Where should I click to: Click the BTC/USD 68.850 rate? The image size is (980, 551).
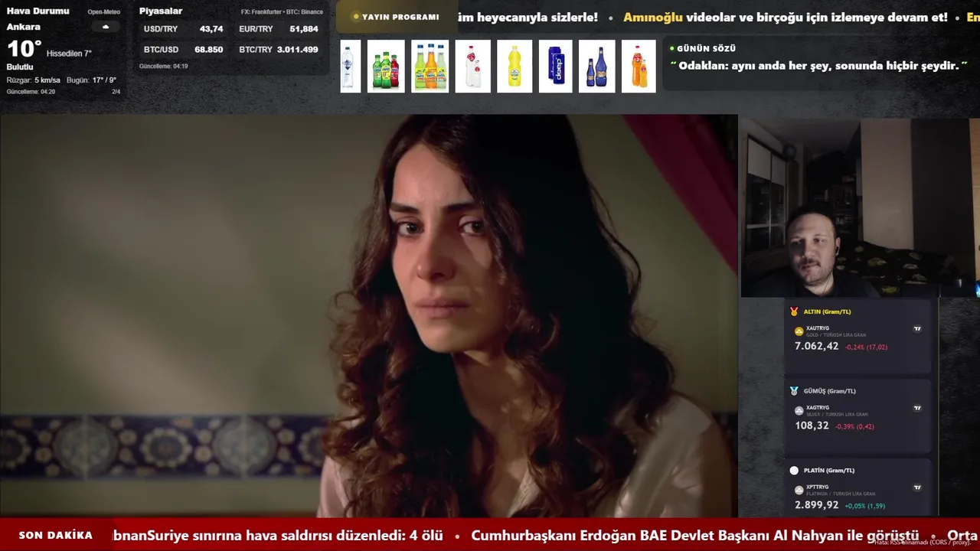tap(183, 50)
